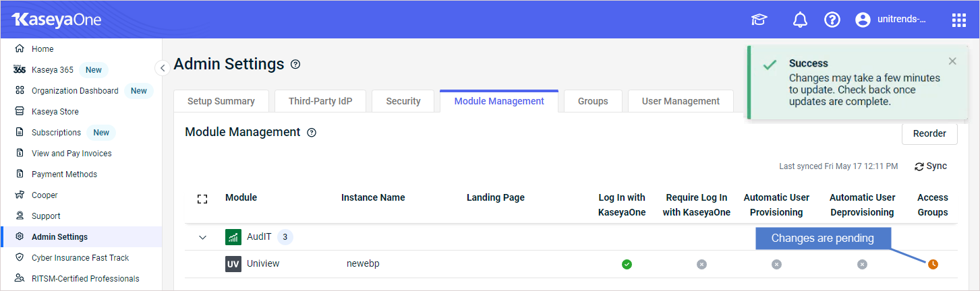Dismiss the Success notification
This screenshot has height=291, width=980.
tap(952, 61)
